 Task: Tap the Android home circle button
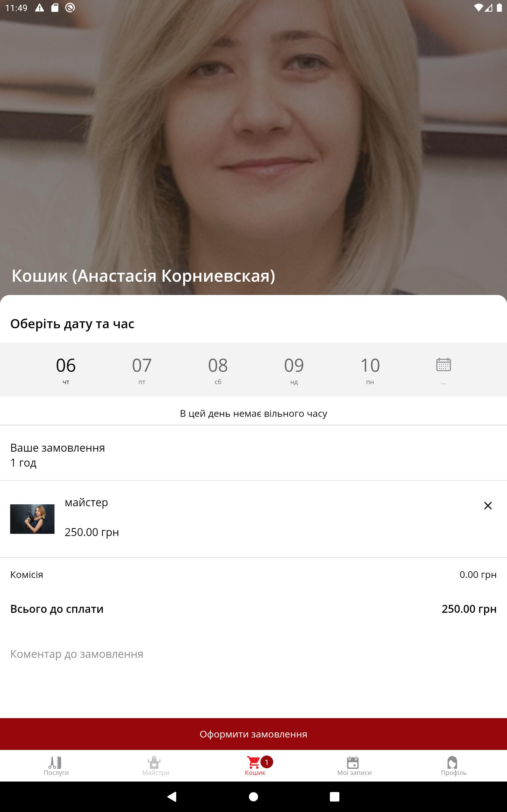click(253, 796)
